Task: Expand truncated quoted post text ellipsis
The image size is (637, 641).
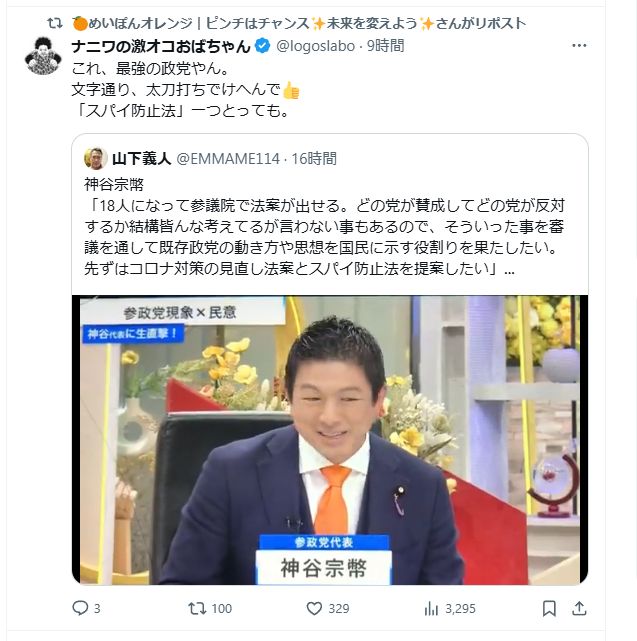Action: click(509, 270)
